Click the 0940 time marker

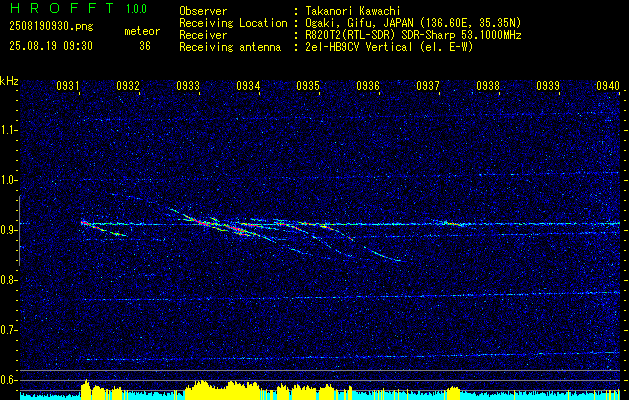pos(608,86)
